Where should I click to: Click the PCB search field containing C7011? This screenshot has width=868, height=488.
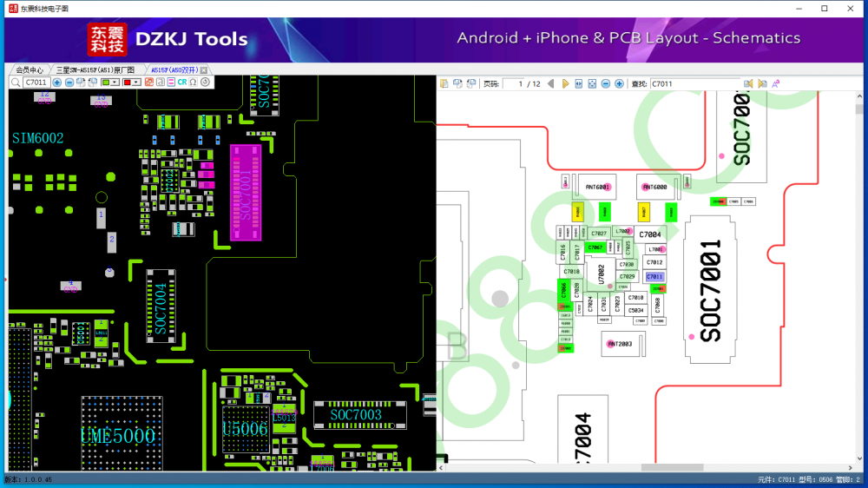point(36,82)
